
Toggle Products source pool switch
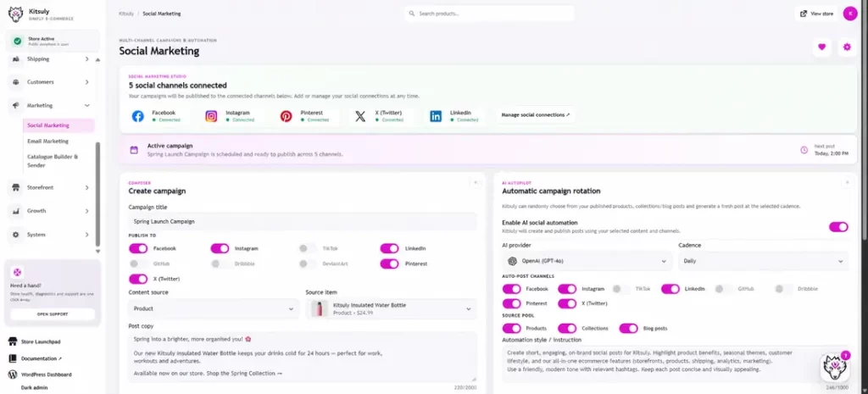[511, 328]
